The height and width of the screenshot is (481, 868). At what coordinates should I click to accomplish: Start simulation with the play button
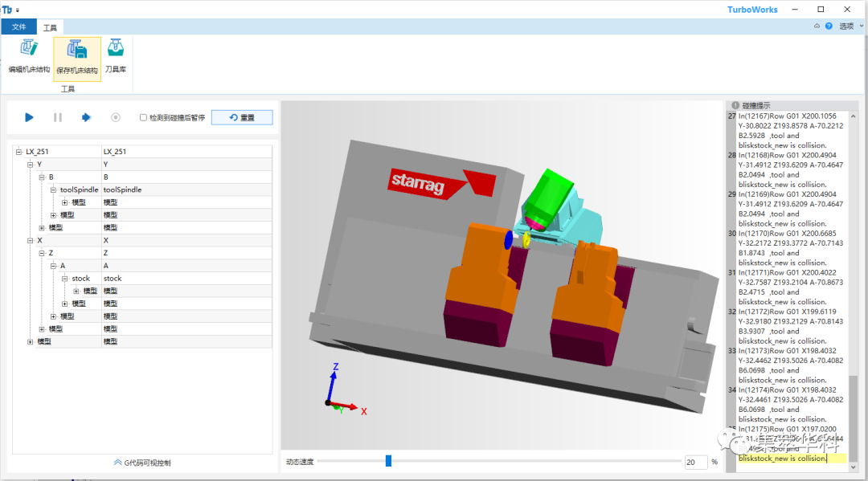click(29, 117)
